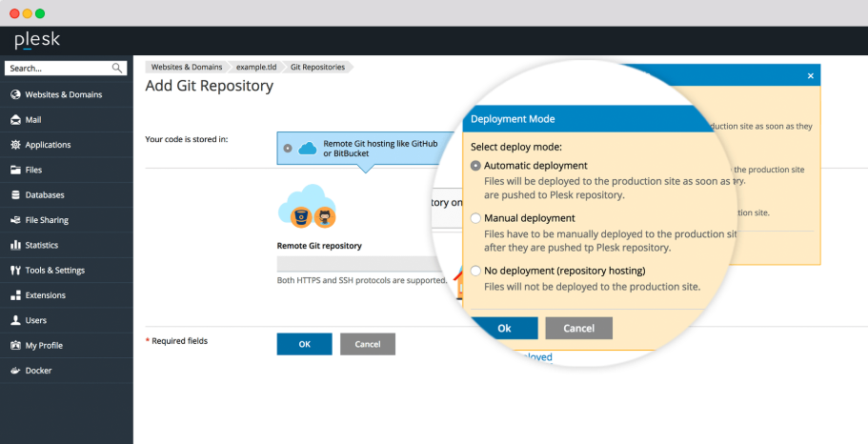Click the Plesk logo
The height and width of the screenshot is (444, 868).
37,40
